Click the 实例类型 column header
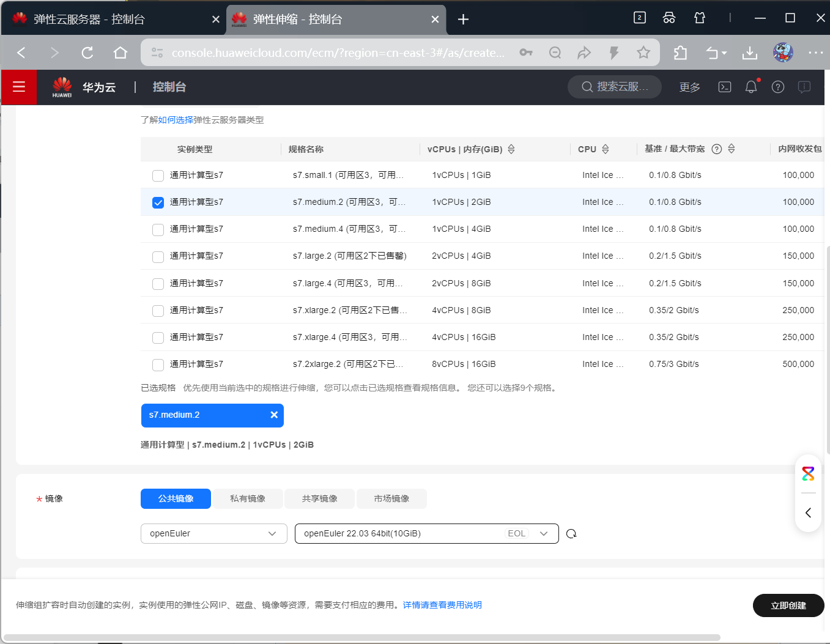830x644 pixels. coord(195,149)
